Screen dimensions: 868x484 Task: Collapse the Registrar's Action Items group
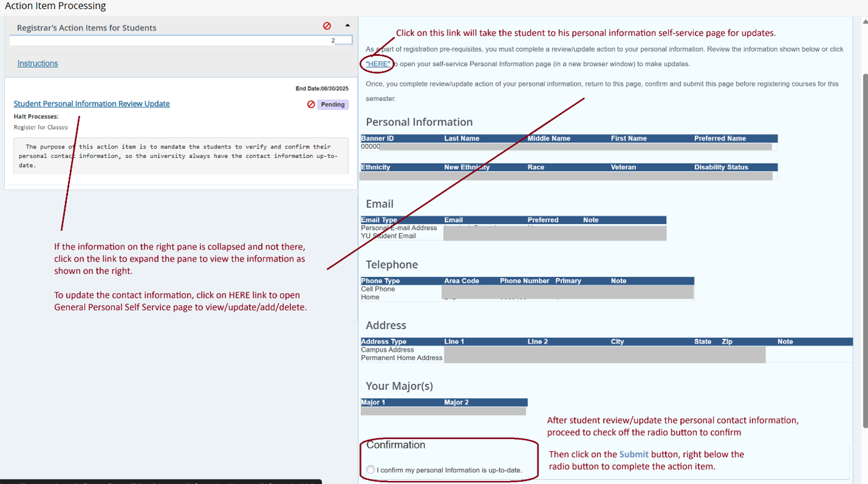[347, 26]
